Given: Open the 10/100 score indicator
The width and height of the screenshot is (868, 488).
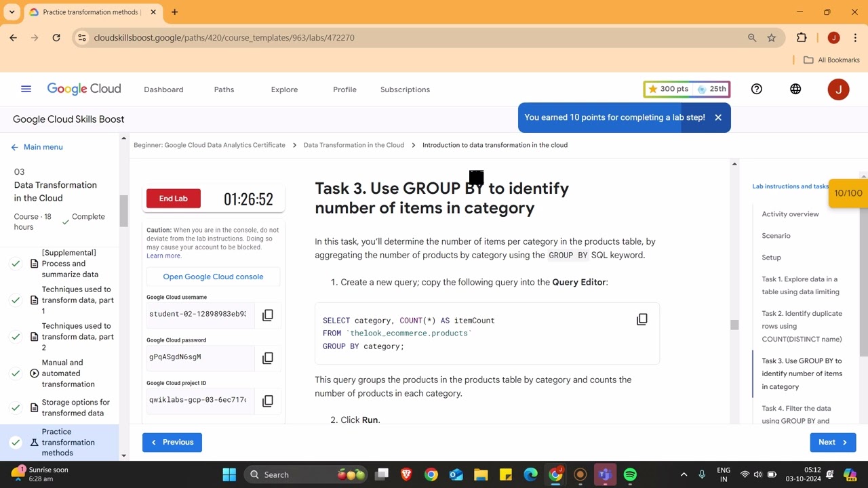Looking at the screenshot, I should coord(848,193).
